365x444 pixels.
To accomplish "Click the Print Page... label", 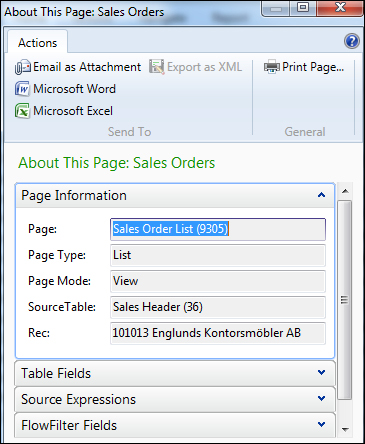I will click(x=313, y=67).
